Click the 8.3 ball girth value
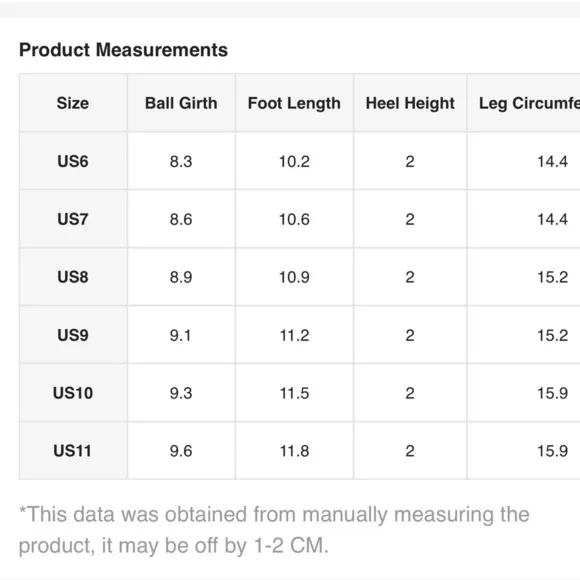Viewport: 580px width, 580px height. tap(181, 161)
